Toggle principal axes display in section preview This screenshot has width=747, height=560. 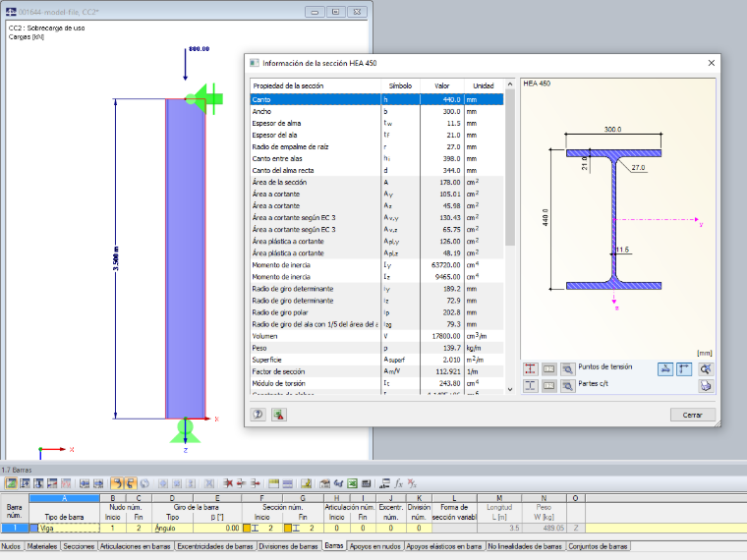coord(684,368)
